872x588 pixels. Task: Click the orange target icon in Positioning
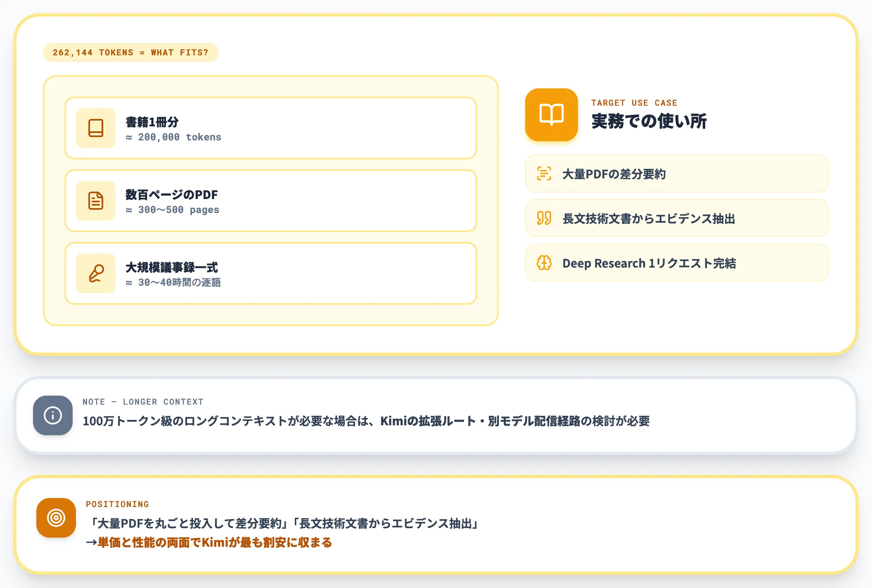point(56,518)
